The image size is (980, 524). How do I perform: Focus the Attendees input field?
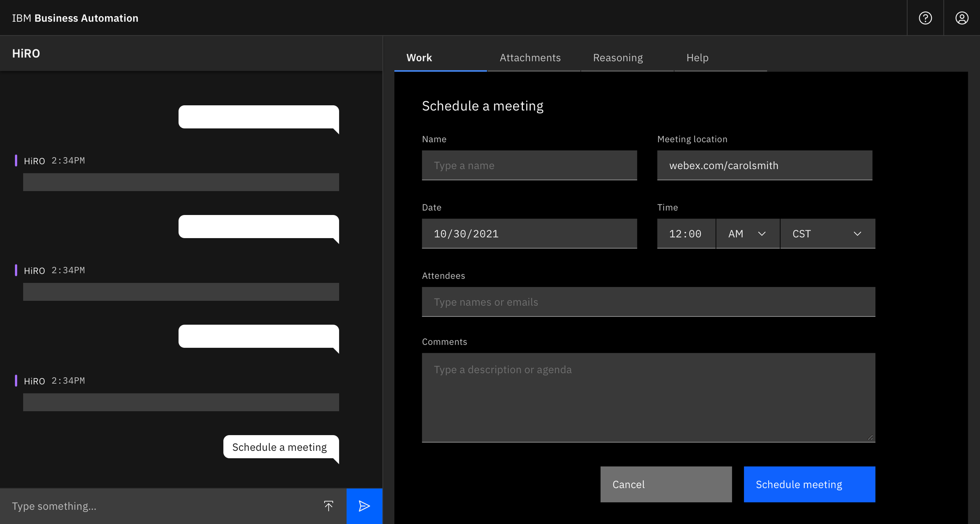click(648, 302)
